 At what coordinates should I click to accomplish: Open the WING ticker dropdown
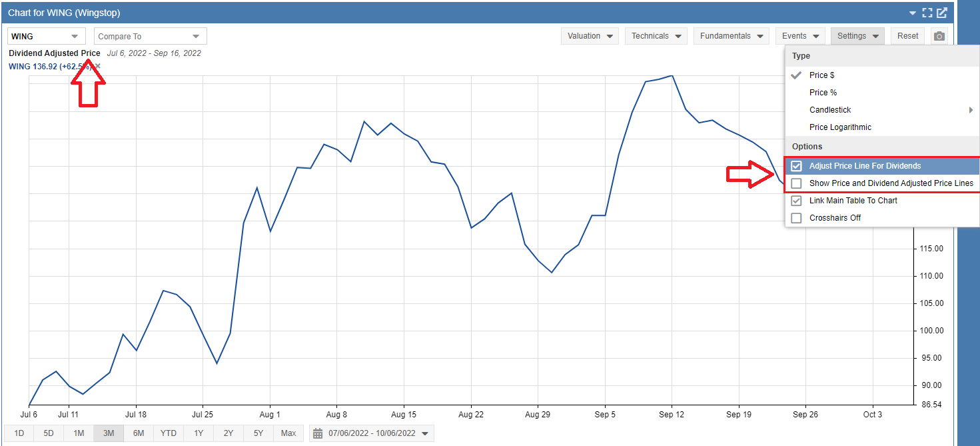point(47,36)
